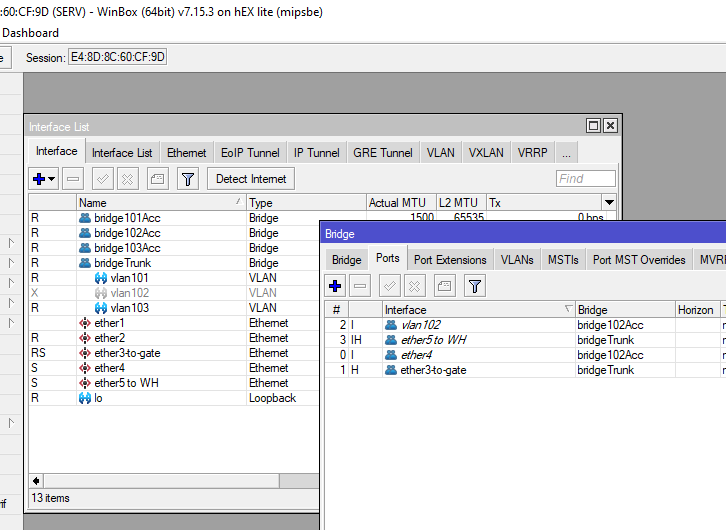Select the ether5 to WH row in Interface List
Image resolution: width=726 pixels, height=530 pixels.
tap(174, 383)
